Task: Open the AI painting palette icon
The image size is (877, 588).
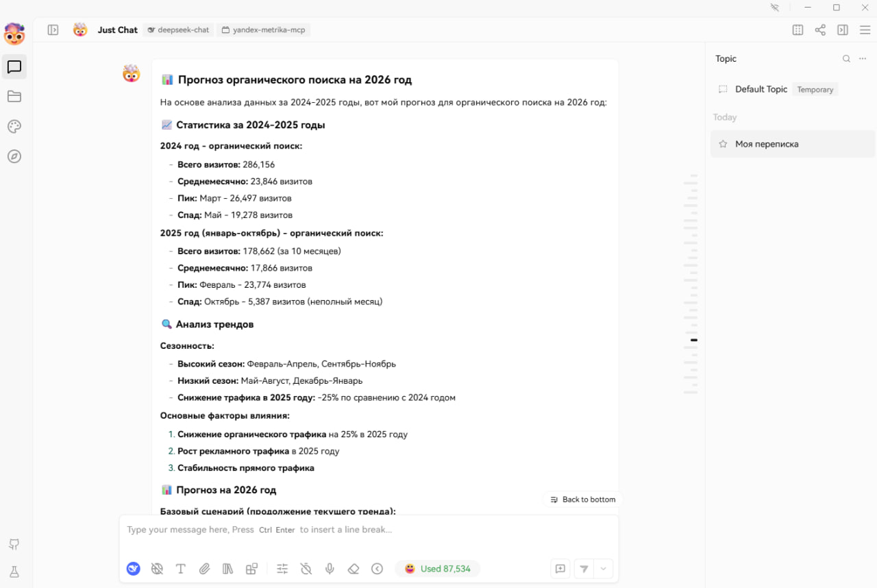Action: (14, 127)
